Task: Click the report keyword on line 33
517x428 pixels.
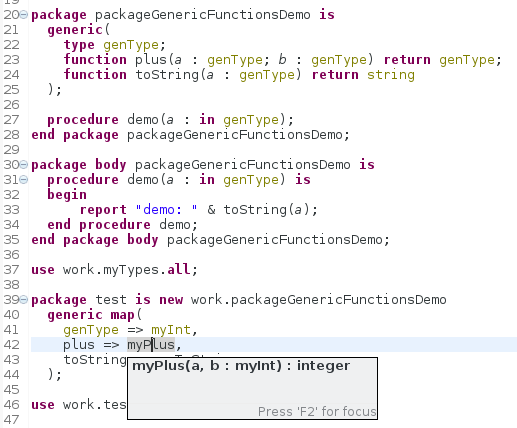Action: pos(103,210)
